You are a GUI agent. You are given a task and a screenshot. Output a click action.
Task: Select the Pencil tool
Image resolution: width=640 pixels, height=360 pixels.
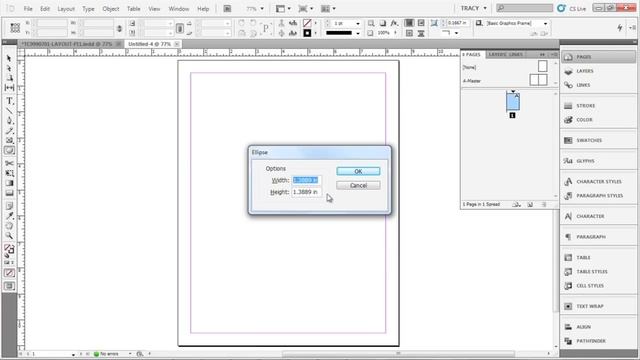(9, 131)
